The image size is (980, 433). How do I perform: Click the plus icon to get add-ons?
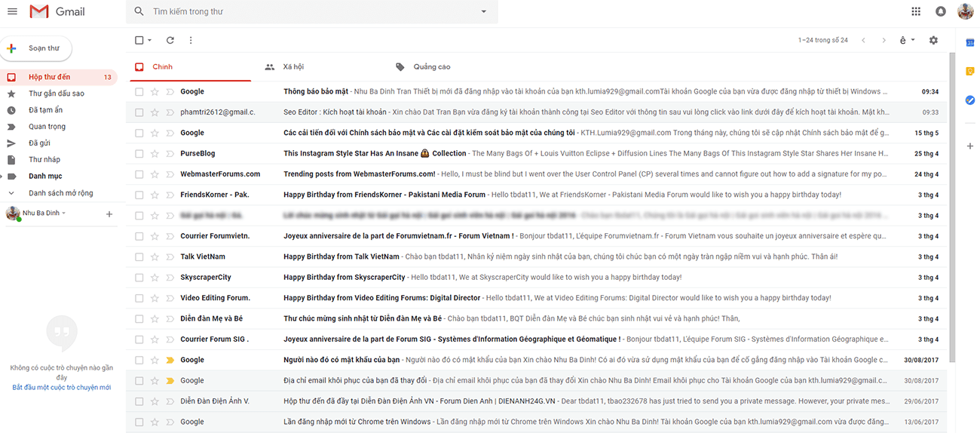970,146
